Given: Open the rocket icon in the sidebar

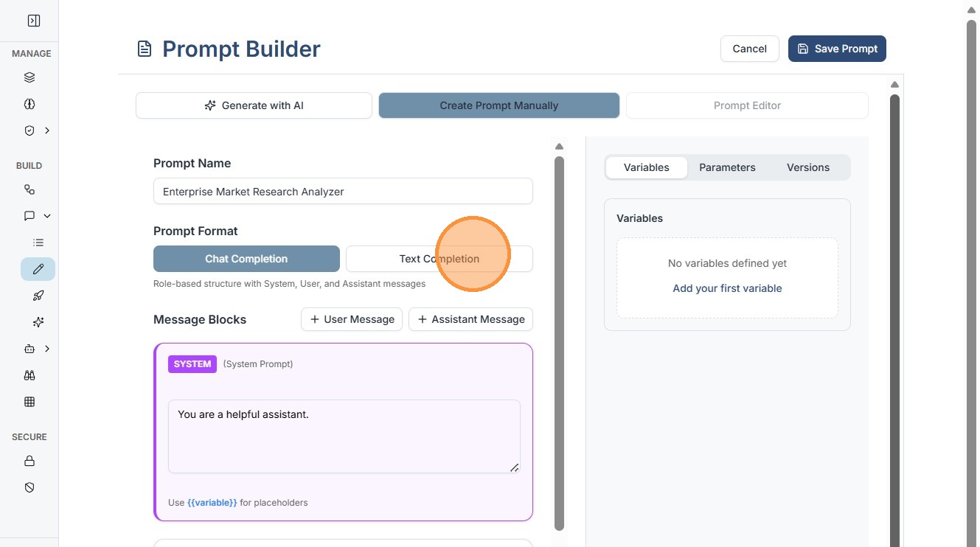Looking at the screenshot, I should [x=38, y=296].
